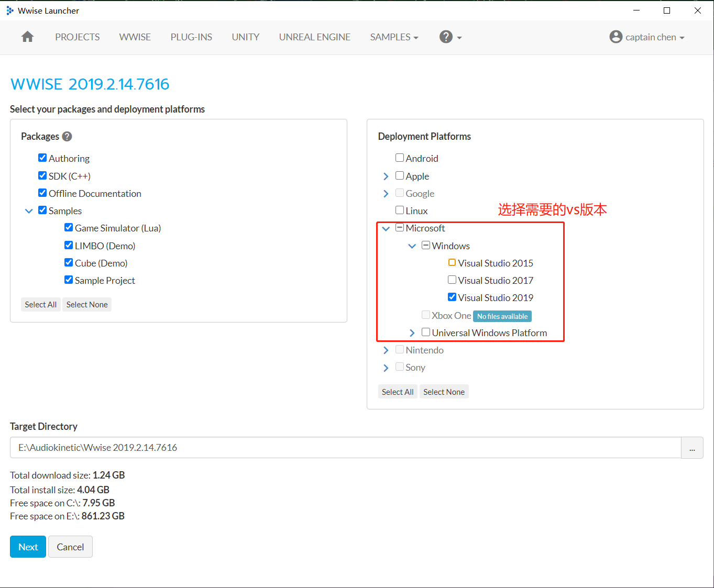Uncheck Visual Studio 2019
Viewport: 714px width, 588px height.
pyautogui.click(x=452, y=297)
